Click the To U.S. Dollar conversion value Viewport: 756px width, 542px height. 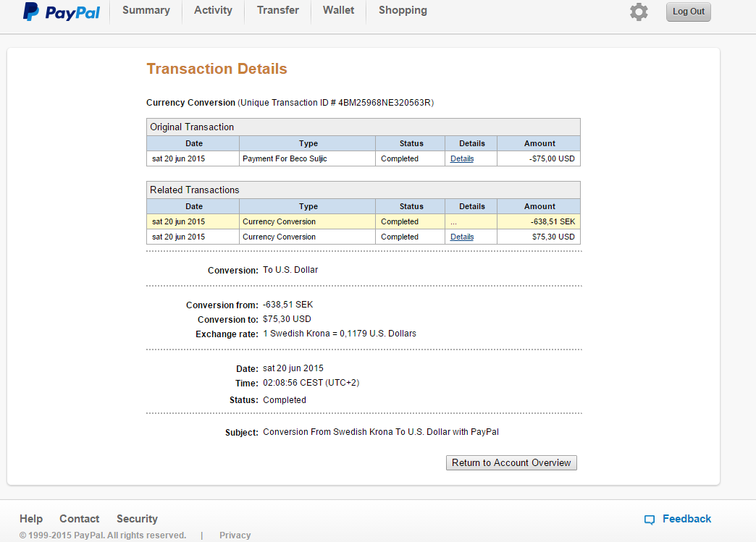[x=290, y=270]
